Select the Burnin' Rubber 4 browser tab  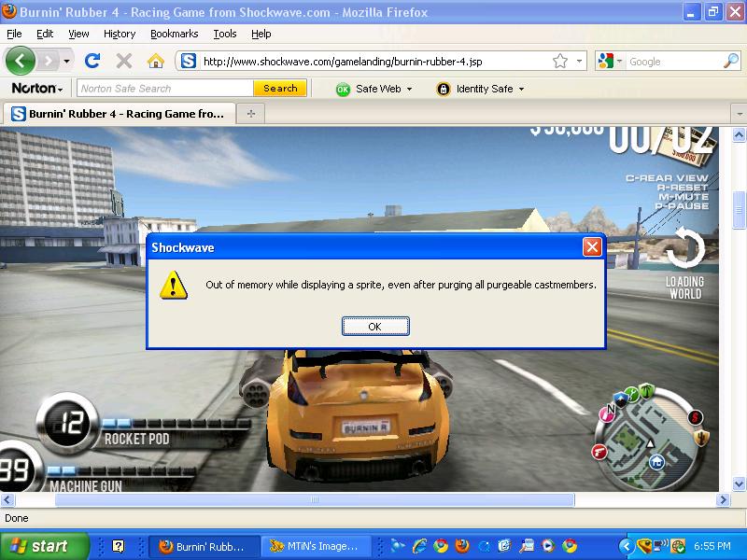coord(120,114)
